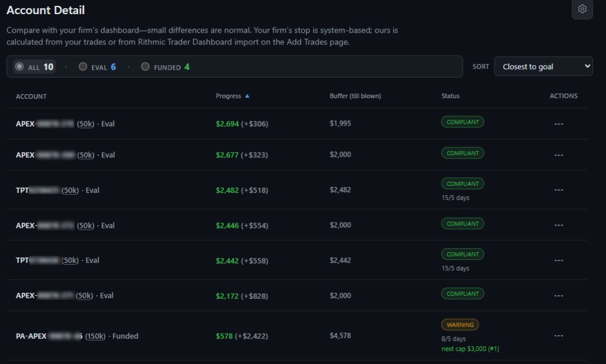Click the (50k) link in the $2,482 TPT row
The image size is (606, 364).
click(70, 190)
